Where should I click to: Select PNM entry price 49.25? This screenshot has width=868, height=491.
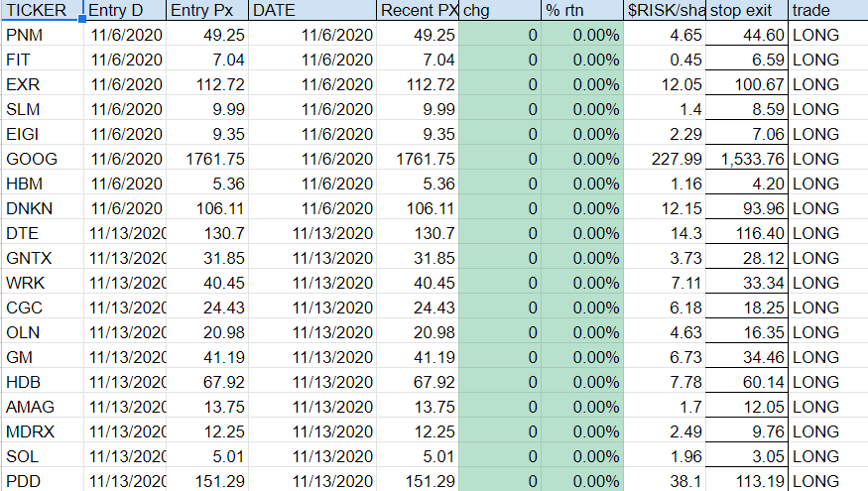207,35
